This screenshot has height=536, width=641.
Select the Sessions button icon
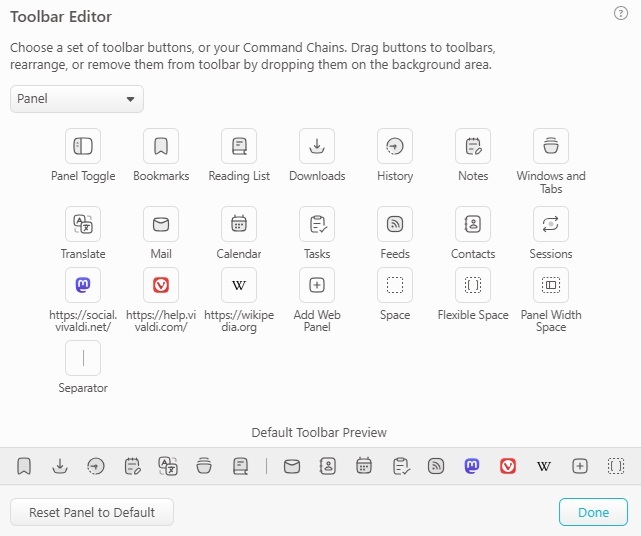tap(551, 224)
